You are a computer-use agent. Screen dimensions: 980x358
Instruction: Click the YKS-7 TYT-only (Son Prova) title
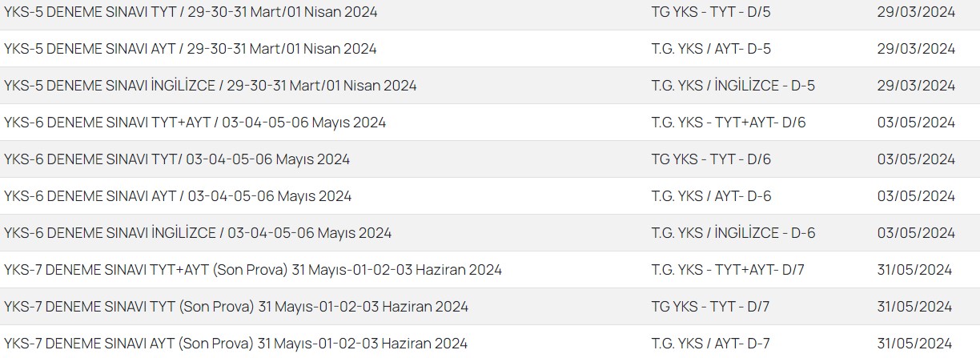235,307
